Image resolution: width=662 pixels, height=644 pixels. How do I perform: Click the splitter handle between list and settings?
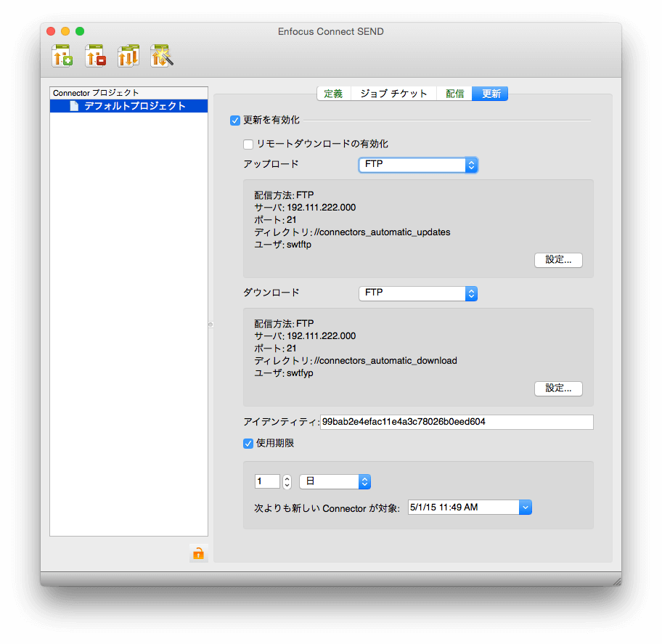pyautogui.click(x=211, y=325)
